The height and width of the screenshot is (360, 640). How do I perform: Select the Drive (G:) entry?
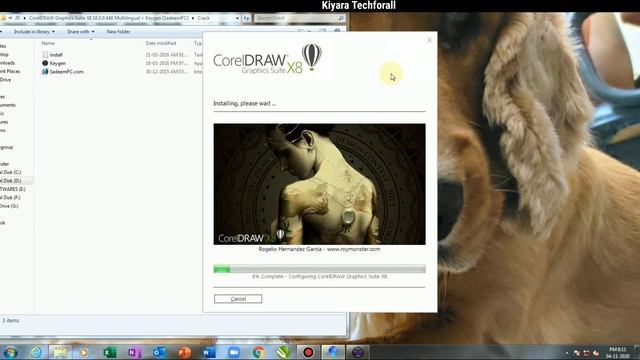(x=9, y=206)
